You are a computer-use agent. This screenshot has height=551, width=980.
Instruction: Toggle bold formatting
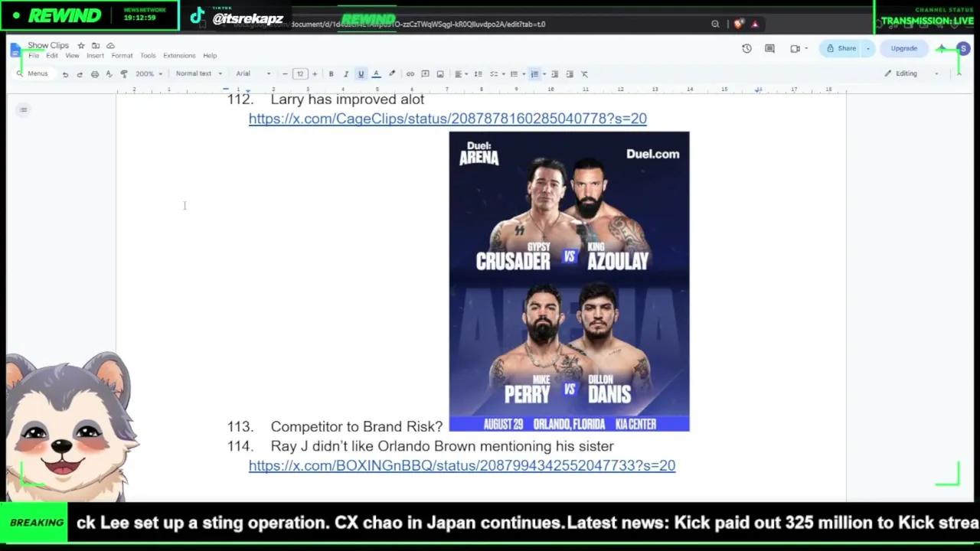click(331, 74)
